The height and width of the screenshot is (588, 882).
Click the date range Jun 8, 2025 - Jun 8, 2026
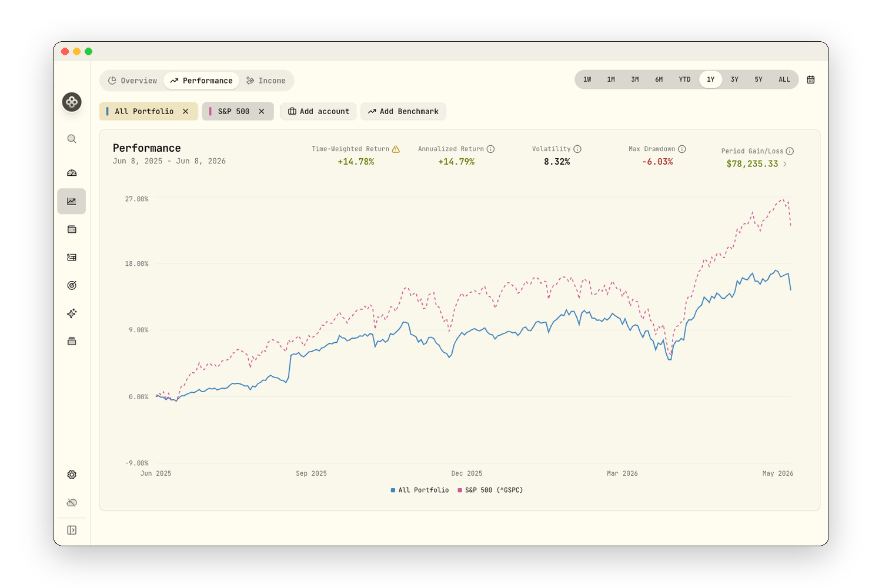coord(169,161)
